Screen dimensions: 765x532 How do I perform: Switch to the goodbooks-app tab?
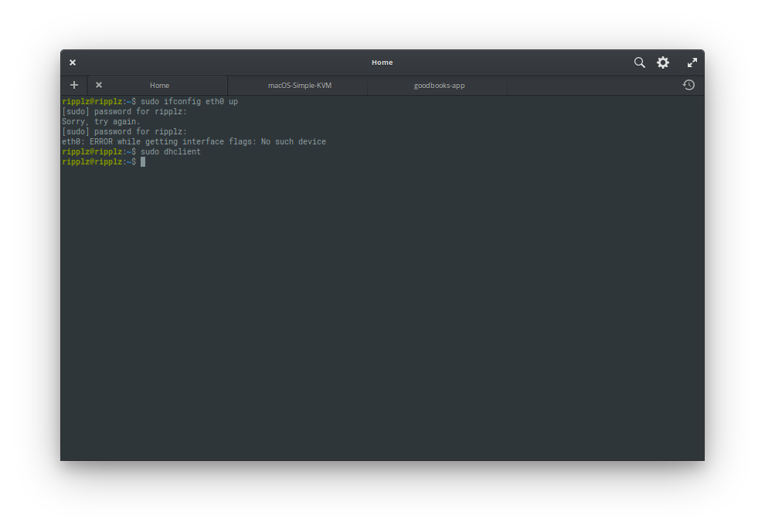439,85
